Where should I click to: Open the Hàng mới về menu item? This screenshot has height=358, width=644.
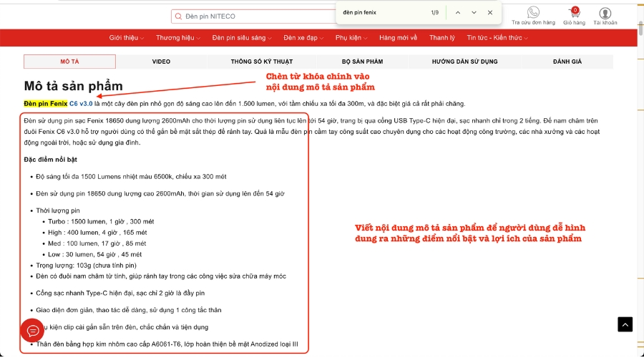coord(398,38)
